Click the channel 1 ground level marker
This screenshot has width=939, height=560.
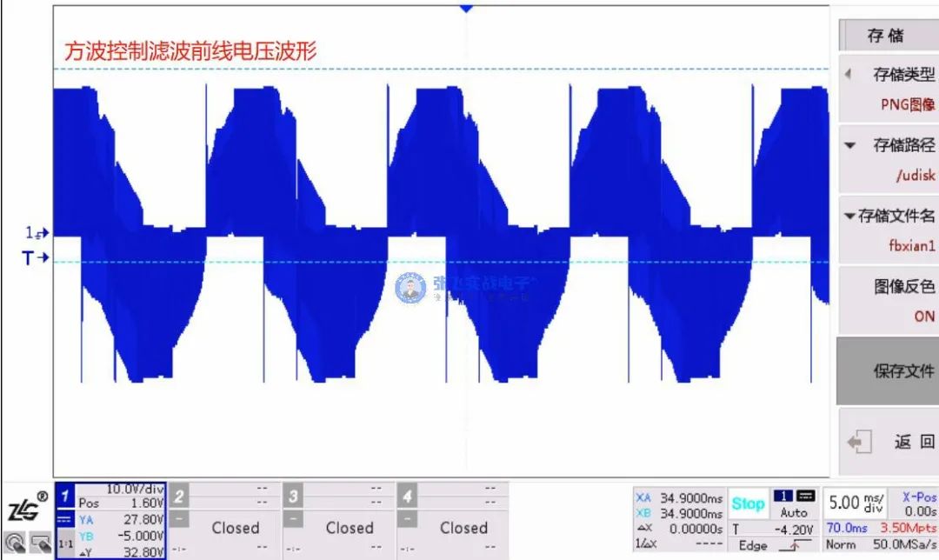pyautogui.click(x=37, y=232)
